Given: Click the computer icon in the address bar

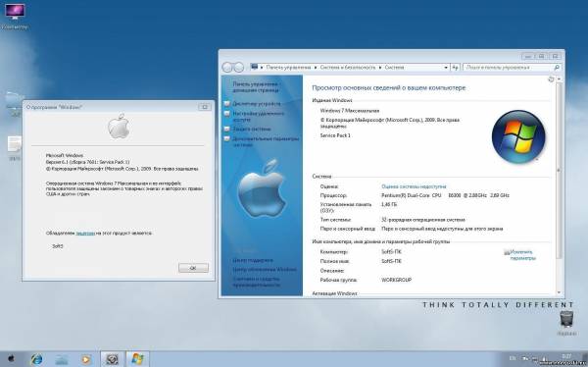Looking at the screenshot, I should pos(255,67).
